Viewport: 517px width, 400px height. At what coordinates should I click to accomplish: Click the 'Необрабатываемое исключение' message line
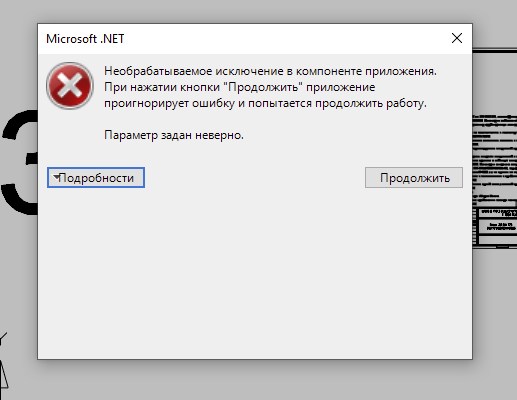[x=270, y=71]
